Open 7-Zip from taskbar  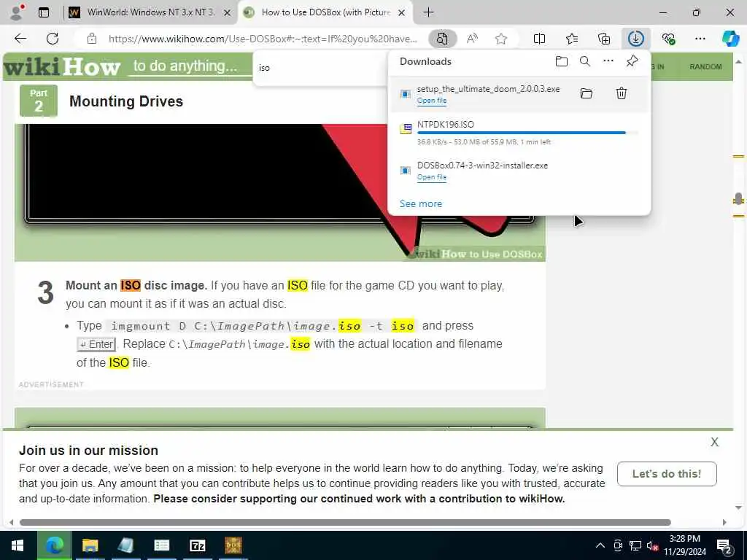click(198, 545)
